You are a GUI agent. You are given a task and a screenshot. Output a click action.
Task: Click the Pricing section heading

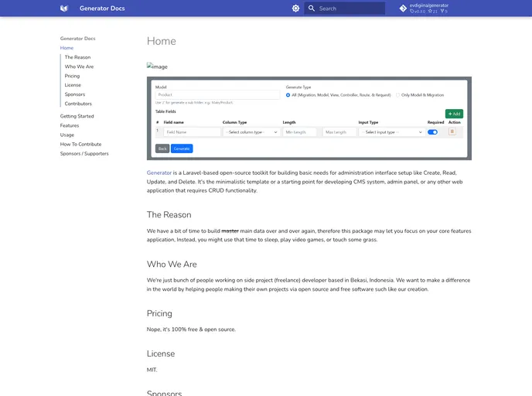coord(159,313)
